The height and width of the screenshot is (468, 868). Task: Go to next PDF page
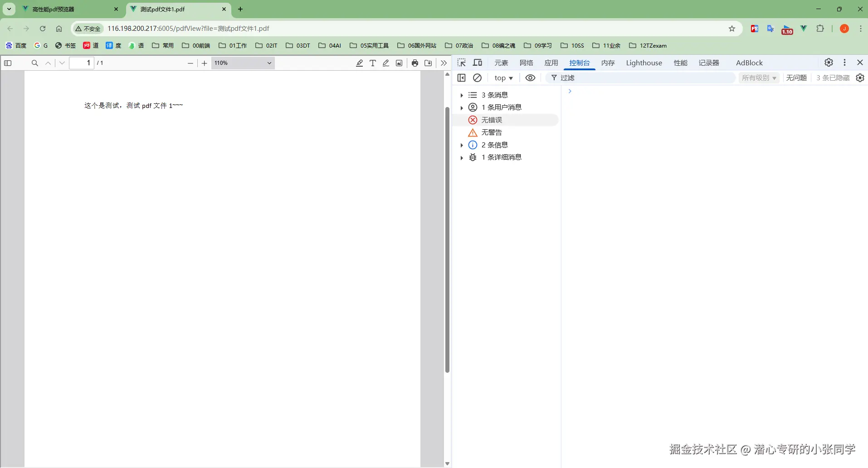[62, 63]
